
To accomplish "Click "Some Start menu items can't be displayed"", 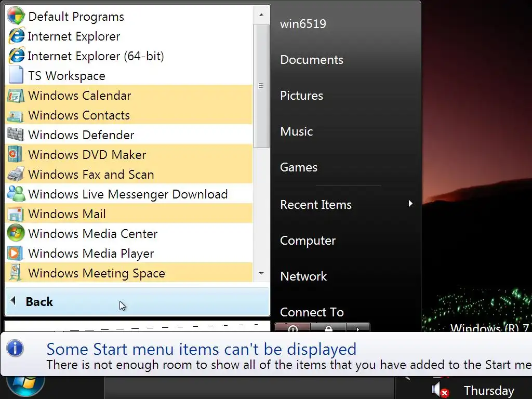I will (x=201, y=349).
